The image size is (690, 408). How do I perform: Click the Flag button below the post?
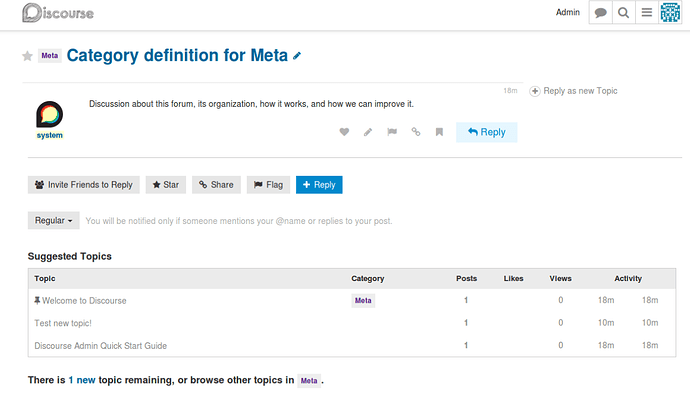268,185
